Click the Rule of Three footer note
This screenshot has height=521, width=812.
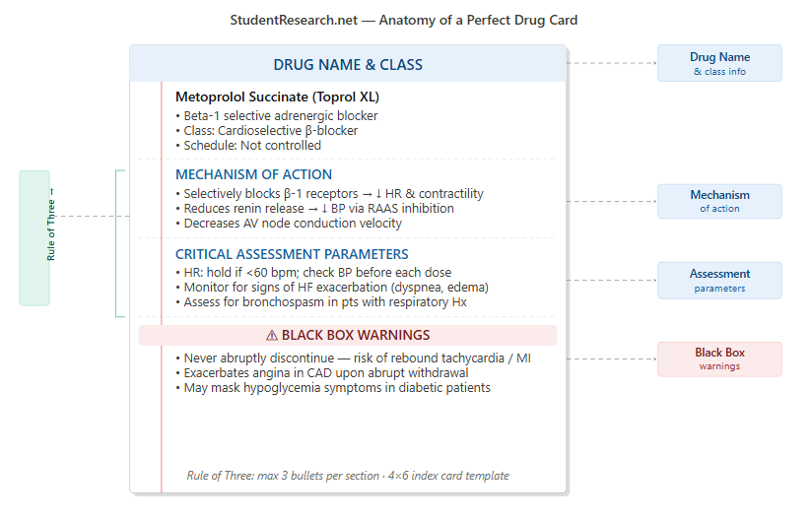pos(348,476)
